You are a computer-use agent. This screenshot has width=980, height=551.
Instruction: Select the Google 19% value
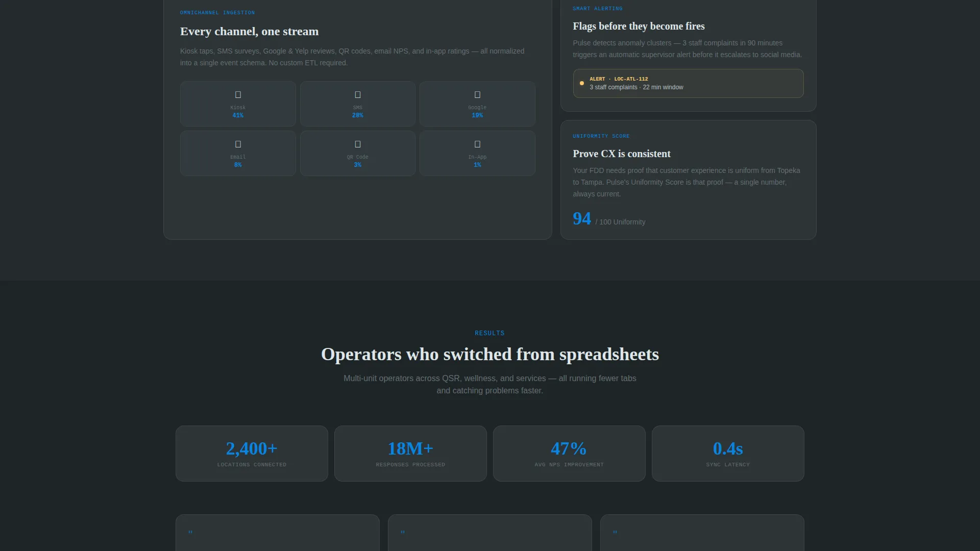click(x=477, y=116)
